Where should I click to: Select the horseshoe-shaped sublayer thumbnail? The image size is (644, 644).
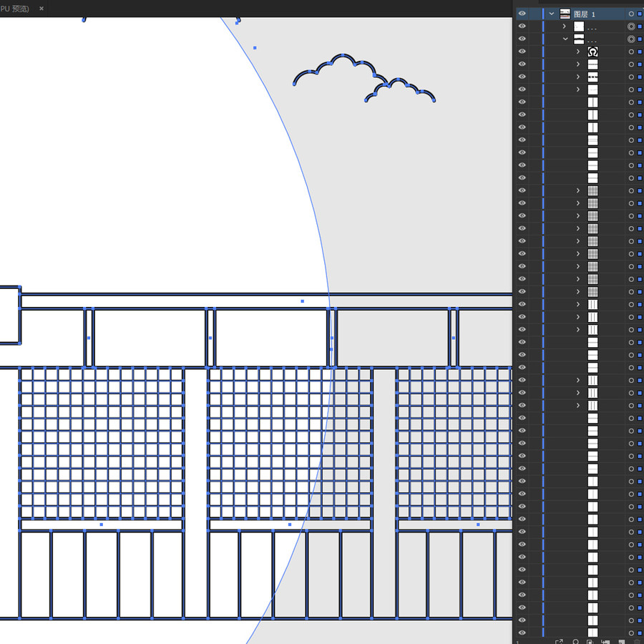(x=592, y=52)
